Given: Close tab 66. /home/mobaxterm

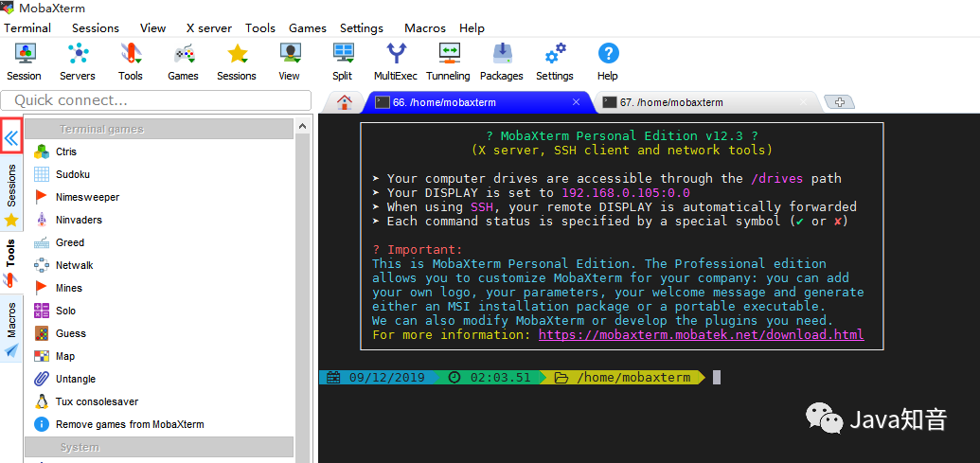Looking at the screenshot, I should (577, 102).
